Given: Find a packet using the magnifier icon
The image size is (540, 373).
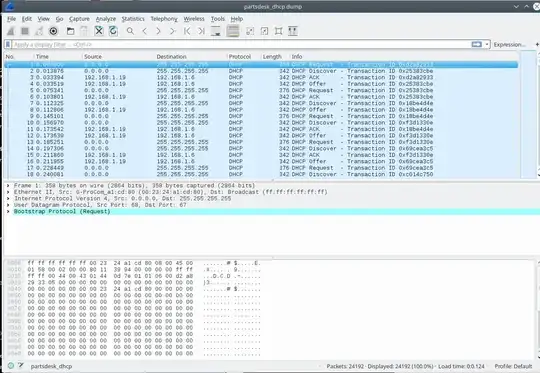Looking at the screenshot, I should tap(130, 31).
